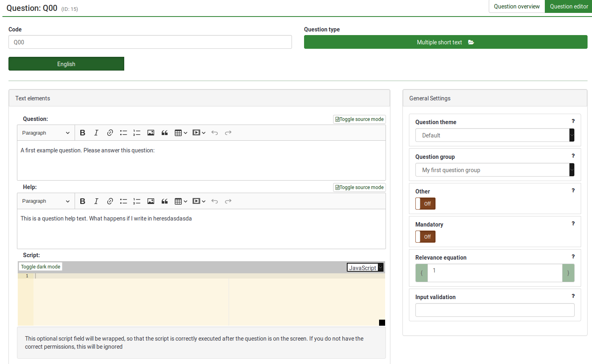
Task: Enable the Mandatory switch
Action: pyautogui.click(x=425, y=237)
